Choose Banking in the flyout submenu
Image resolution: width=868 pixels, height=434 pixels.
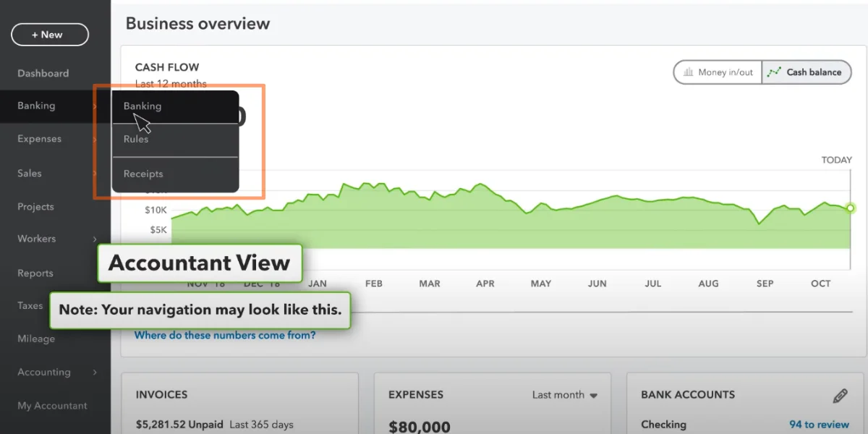(x=175, y=106)
